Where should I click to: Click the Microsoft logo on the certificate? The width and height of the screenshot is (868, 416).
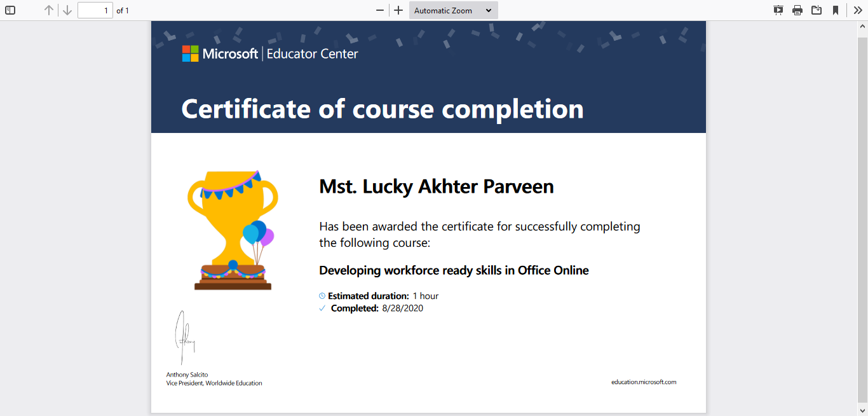191,53
